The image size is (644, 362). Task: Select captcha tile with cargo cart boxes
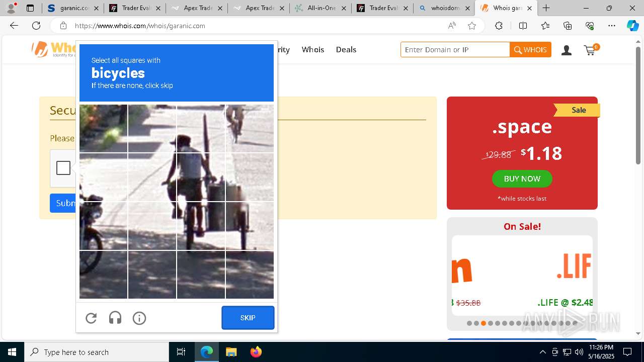pyautogui.click(x=250, y=177)
